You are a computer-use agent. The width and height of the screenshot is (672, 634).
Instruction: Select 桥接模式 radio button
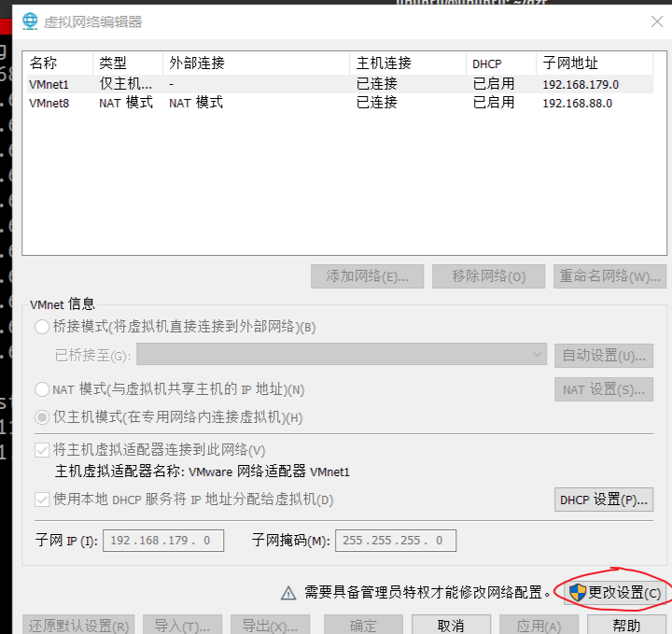[x=42, y=327]
